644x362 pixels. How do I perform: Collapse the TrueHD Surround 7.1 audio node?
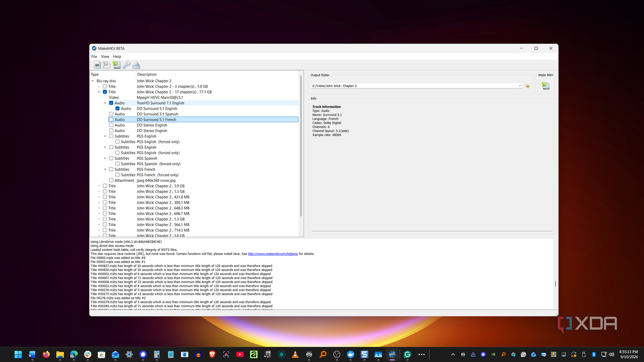(x=105, y=103)
